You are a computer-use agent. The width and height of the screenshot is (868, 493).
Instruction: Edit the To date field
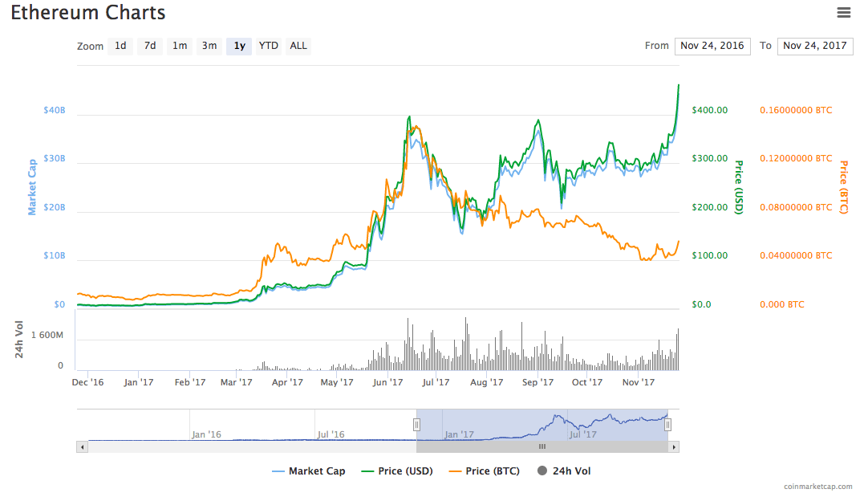(815, 46)
